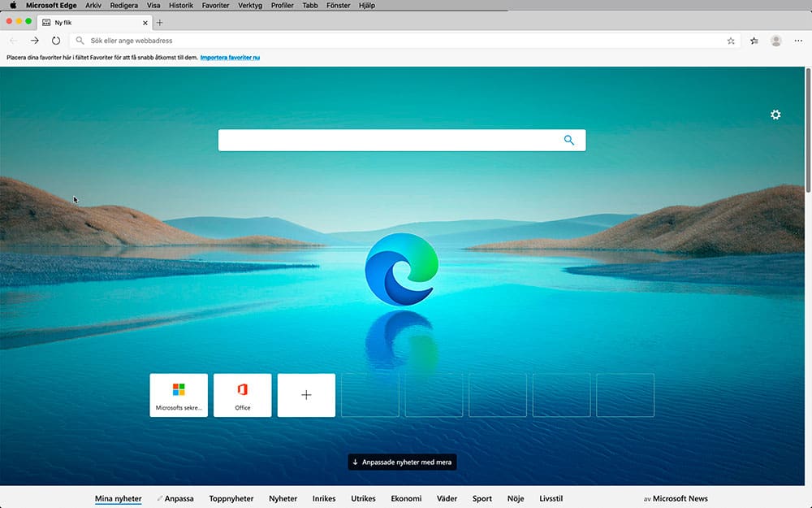
Task: Switch to the Livsstil tab
Action: [551, 499]
